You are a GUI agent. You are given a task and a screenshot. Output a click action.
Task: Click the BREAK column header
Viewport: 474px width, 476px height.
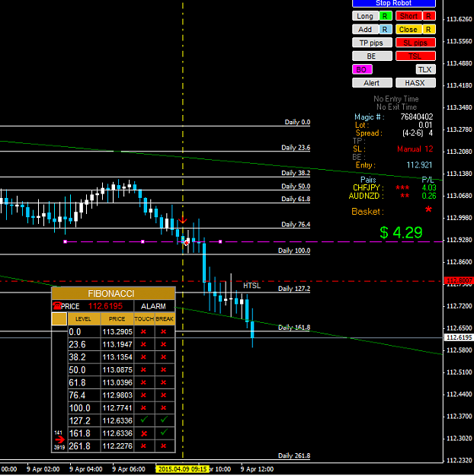pyautogui.click(x=165, y=319)
